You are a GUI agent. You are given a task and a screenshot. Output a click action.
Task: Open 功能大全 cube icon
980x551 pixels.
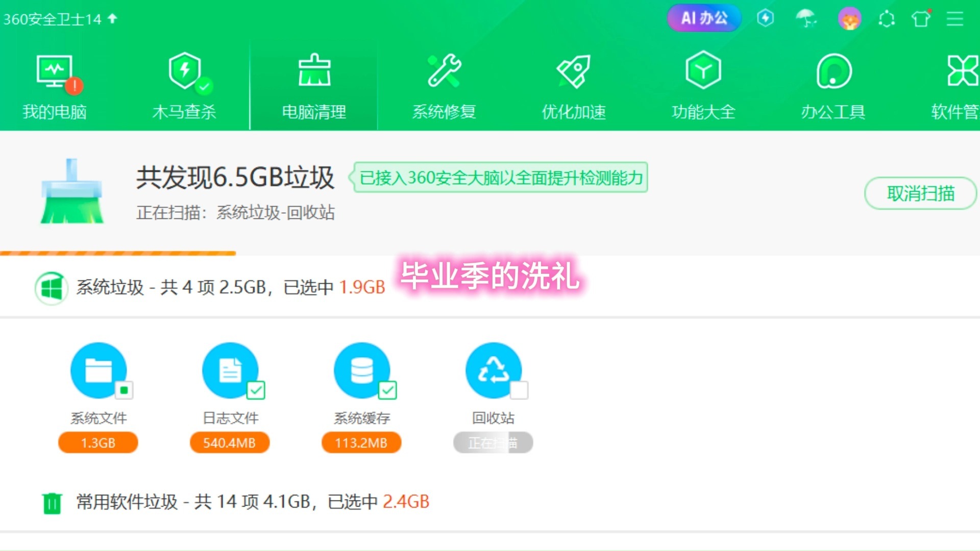pos(703,71)
